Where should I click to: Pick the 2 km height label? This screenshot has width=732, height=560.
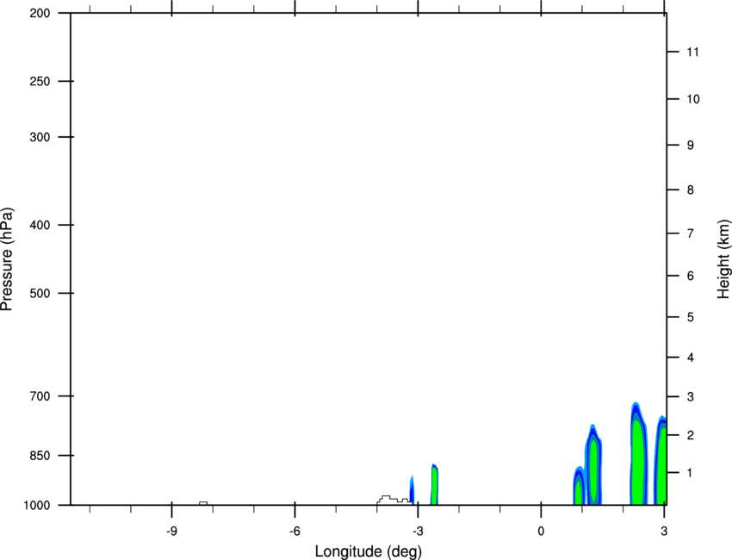coord(690,435)
